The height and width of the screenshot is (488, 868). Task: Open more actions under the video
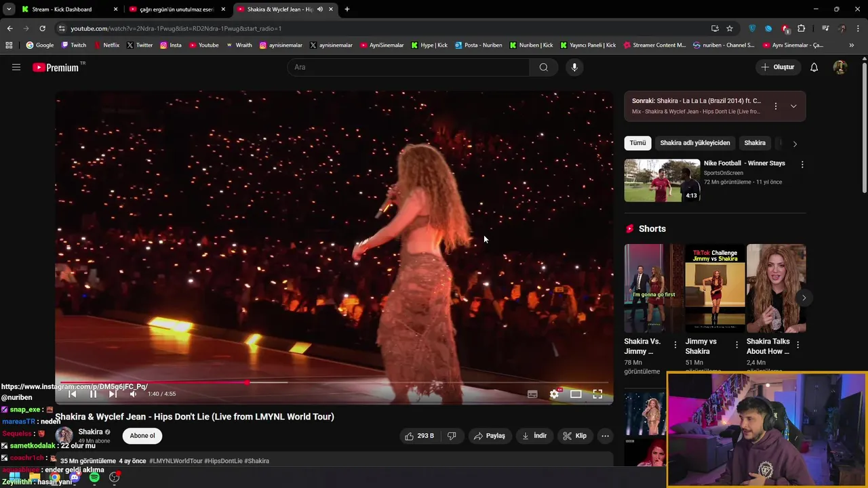click(x=605, y=436)
